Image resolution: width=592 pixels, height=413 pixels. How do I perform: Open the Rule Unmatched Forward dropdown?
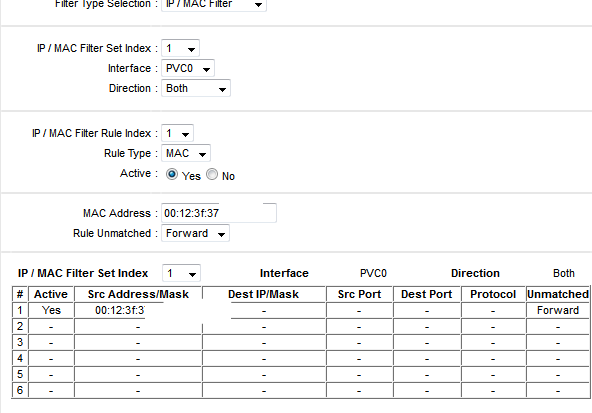(x=195, y=233)
